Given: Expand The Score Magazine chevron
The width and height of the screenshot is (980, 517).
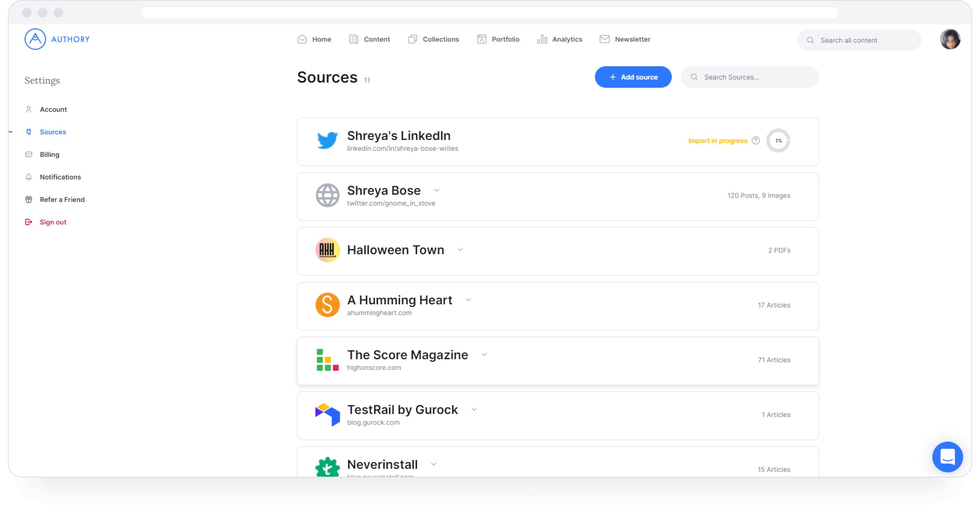Looking at the screenshot, I should (484, 355).
